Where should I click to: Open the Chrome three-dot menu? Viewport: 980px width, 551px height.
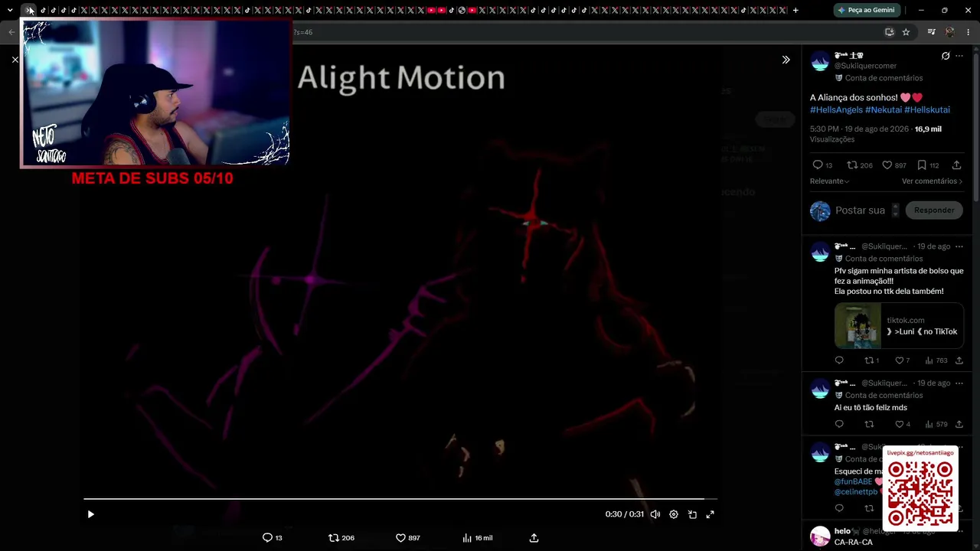[x=969, y=32]
